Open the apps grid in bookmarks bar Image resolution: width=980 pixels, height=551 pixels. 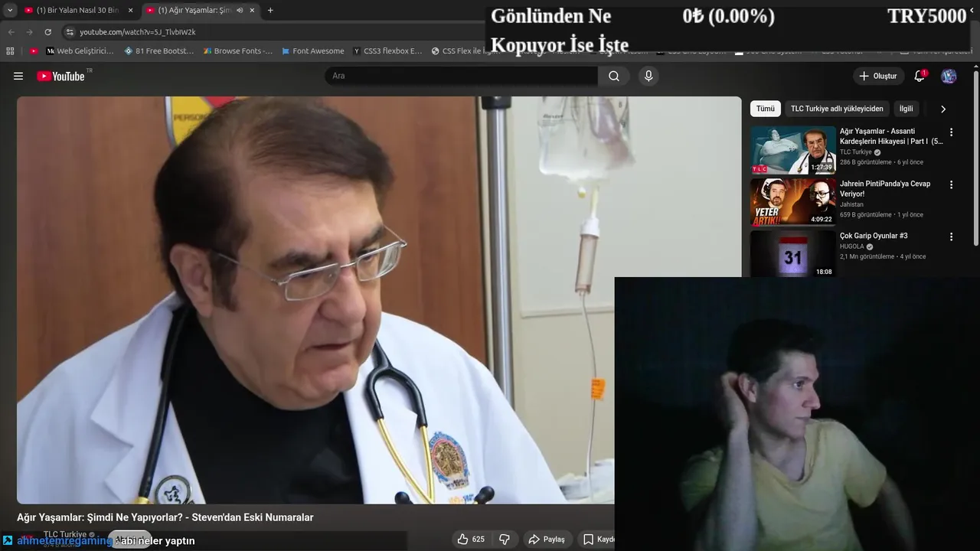(10, 51)
